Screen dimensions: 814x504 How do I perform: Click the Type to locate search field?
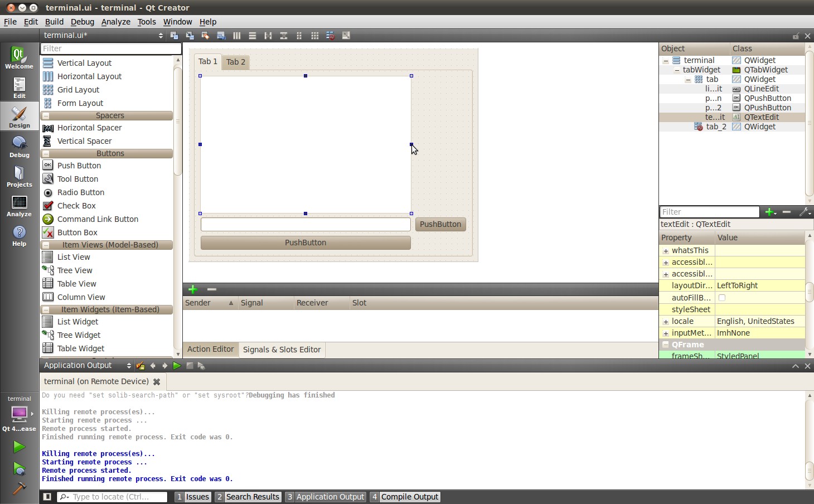pos(112,497)
